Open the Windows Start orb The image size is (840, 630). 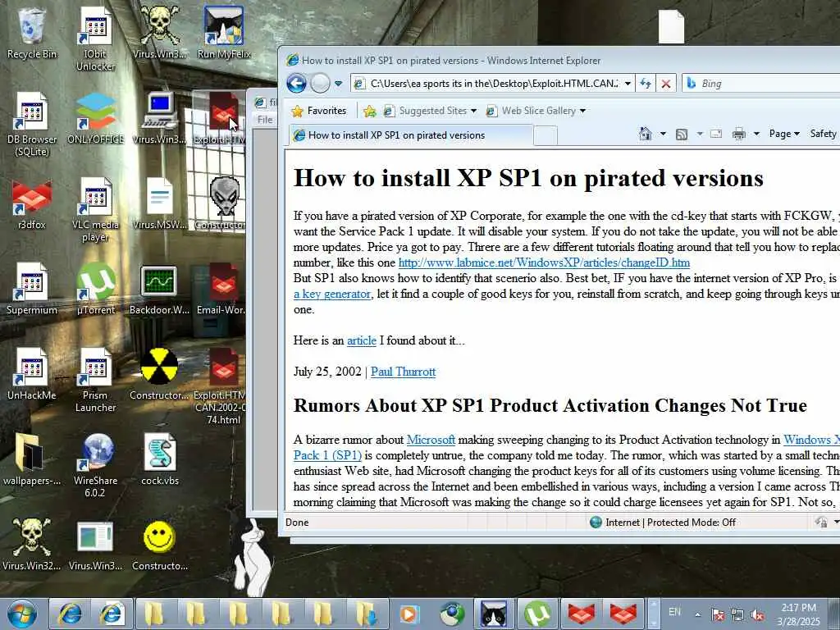tap(21, 614)
